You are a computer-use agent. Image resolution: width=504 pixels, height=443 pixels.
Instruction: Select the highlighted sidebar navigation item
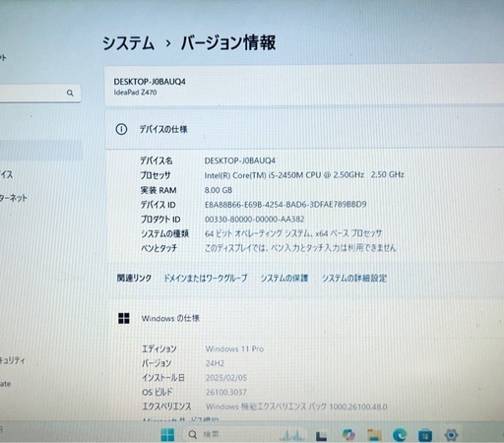(40, 151)
